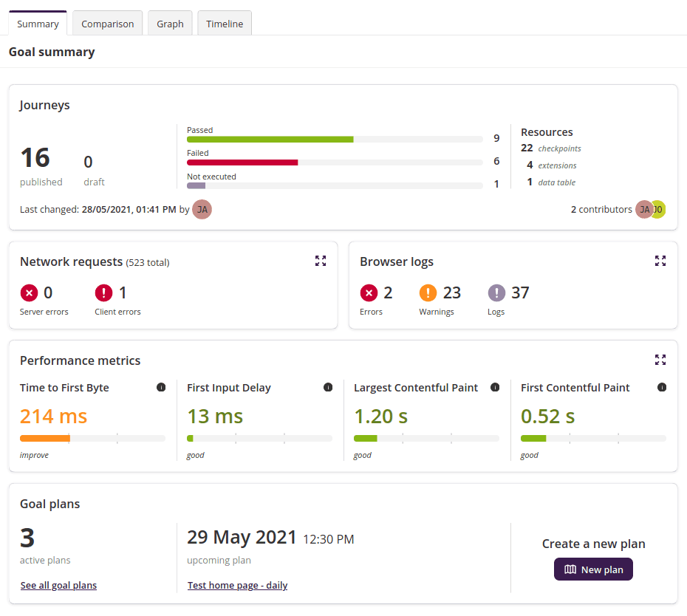The width and height of the screenshot is (687, 616).
Task: Click the red server errors icon
Action: [30, 293]
